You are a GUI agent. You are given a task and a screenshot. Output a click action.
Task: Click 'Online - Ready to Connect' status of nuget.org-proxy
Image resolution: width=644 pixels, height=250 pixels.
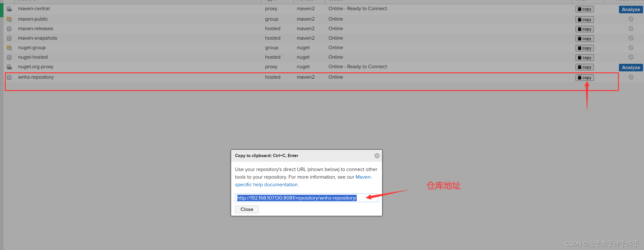coord(358,67)
